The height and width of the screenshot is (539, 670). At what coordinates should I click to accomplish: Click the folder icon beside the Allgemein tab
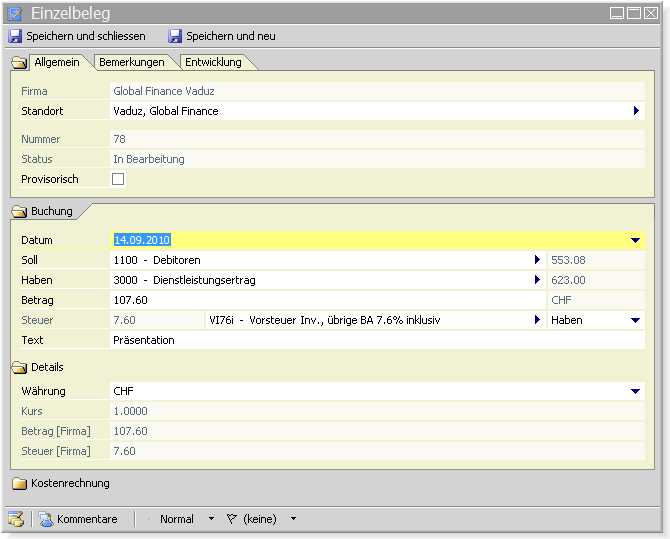pyautogui.click(x=19, y=63)
